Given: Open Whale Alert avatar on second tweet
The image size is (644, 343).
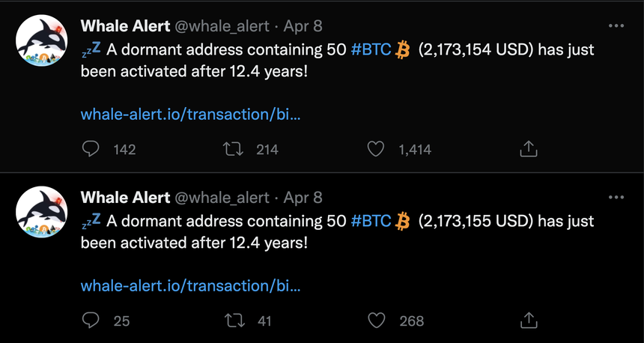Looking at the screenshot, I should coord(41,212).
